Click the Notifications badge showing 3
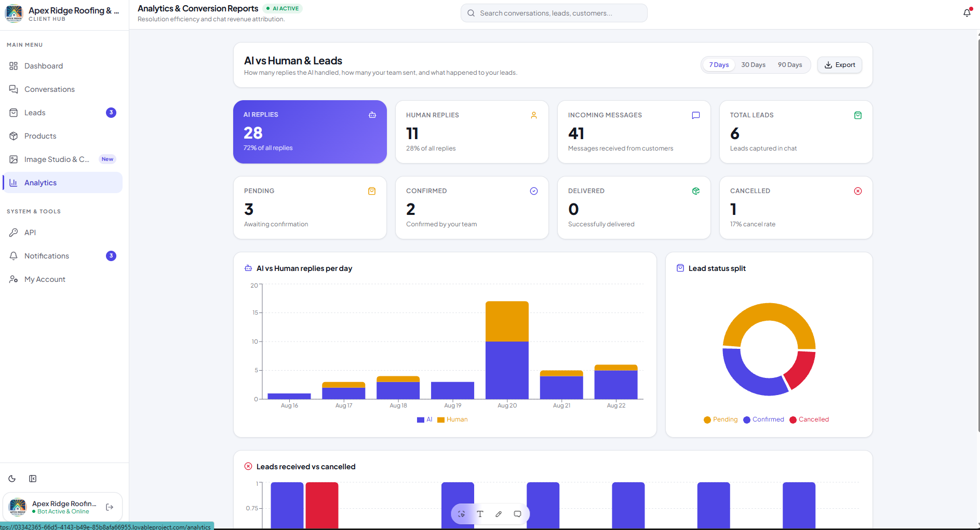 tap(111, 256)
